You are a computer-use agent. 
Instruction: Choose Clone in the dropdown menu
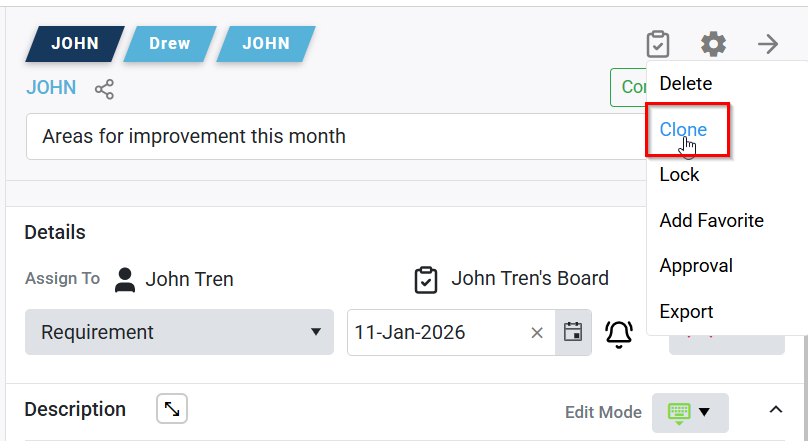[683, 129]
